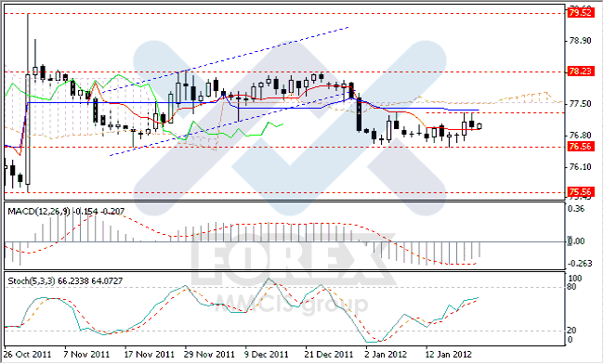Select the 26 Oct 2011 date label

pyautogui.click(x=27, y=355)
